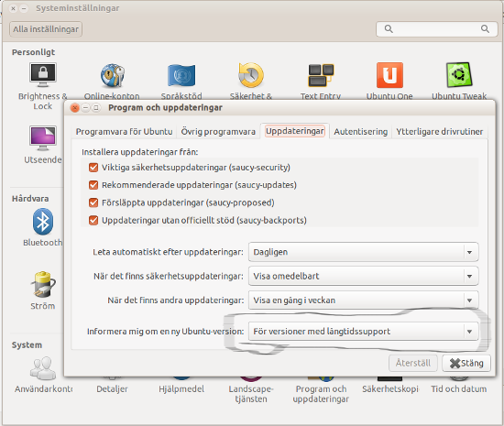Open Ström battery icon

pos(43,284)
